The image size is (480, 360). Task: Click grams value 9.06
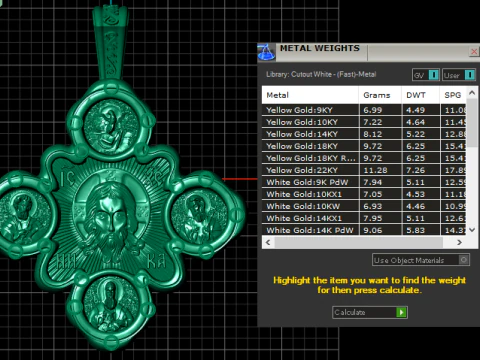pos(373,230)
